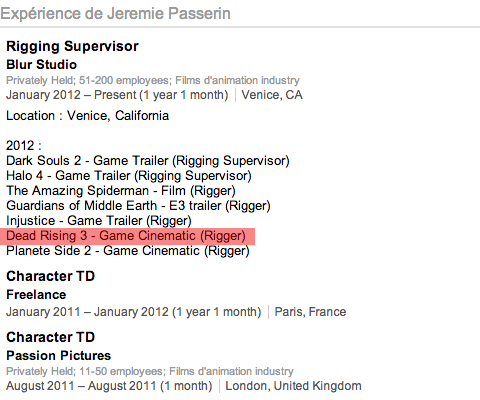Click the Paris, France location text
480x400 pixels.
pos(310,312)
